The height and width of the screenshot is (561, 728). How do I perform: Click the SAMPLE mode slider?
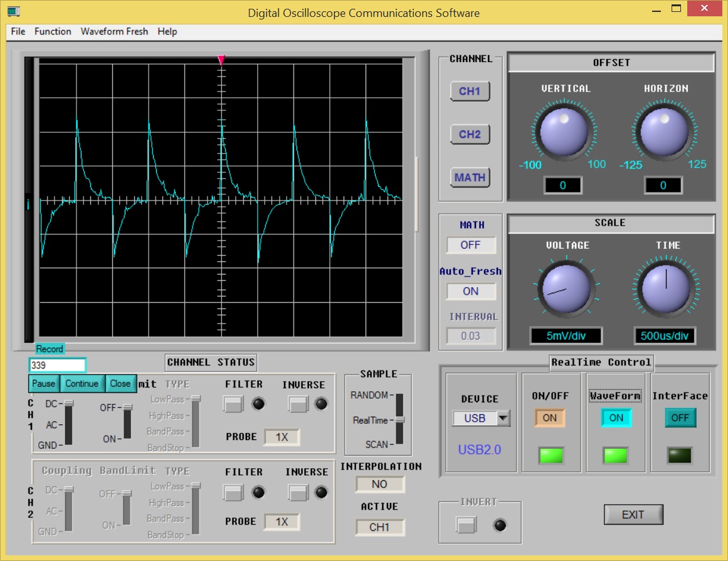400,419
